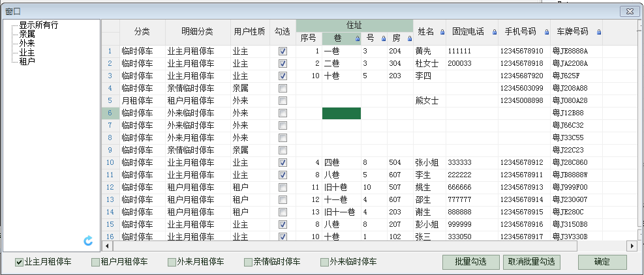This screenshot has width=644, height=275.
Task: Click lock icon on 房 column header
Action: 410,38
